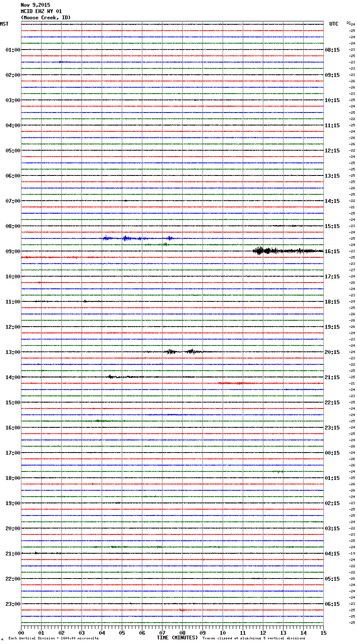
Task: Click the 17:15 UTC time label
Action: [332, 277]
